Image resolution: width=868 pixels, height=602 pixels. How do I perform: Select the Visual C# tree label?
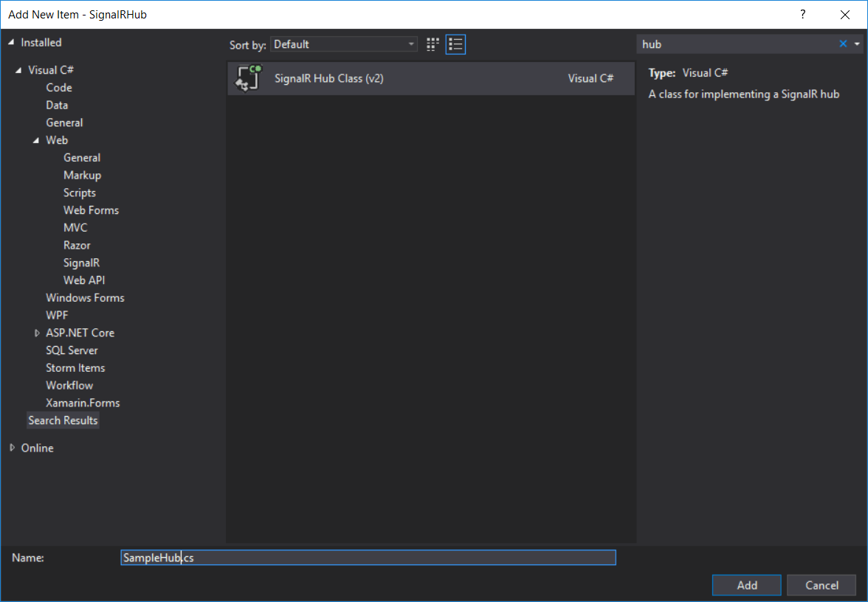51,70
